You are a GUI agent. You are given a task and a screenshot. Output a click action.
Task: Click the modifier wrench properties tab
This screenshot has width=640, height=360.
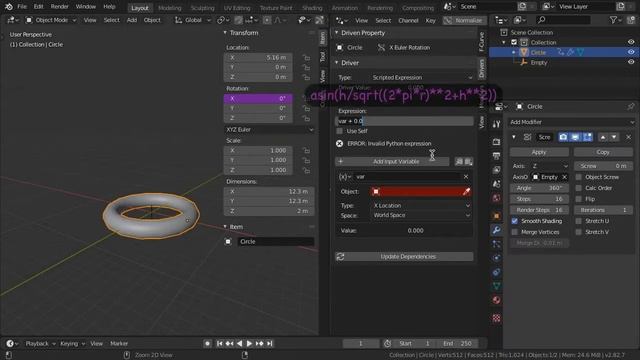tap(496, 230)
